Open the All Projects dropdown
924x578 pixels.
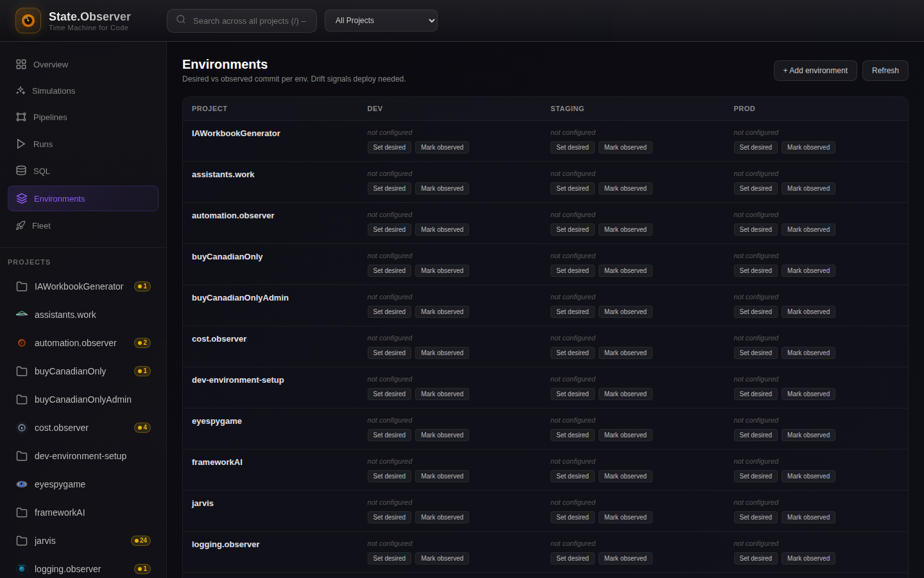381,21
